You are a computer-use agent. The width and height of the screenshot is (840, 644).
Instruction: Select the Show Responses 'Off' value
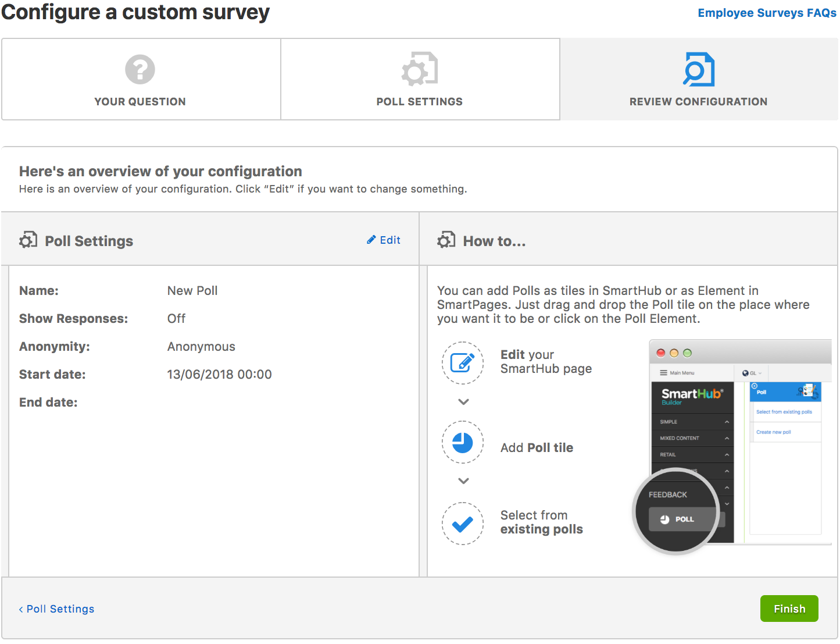176,318
